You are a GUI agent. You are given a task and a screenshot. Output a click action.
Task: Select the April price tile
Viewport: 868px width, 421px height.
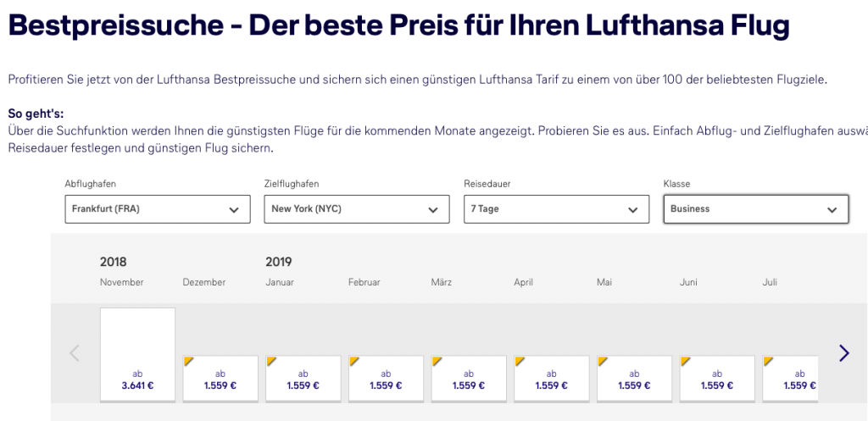tap(552, 378)
